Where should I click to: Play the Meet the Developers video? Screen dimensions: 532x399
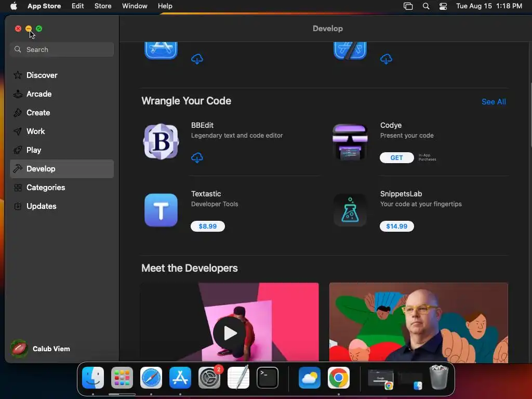pos(230,333)
